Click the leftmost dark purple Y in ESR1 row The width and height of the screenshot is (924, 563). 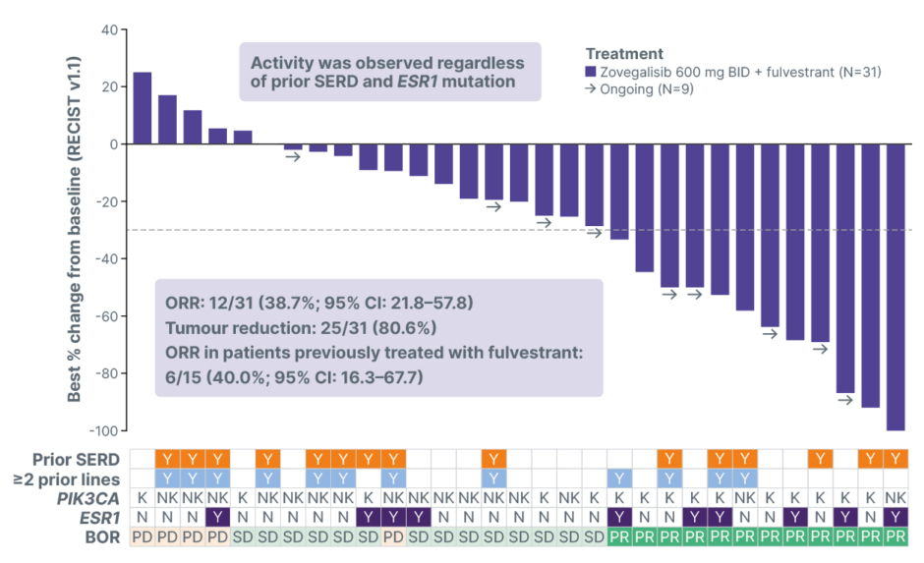[217, 517]
